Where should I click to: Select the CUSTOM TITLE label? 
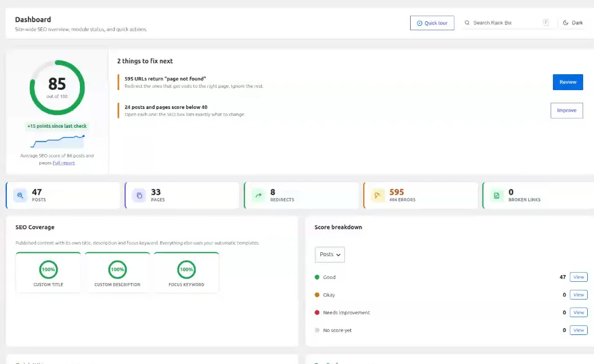click(x=48, y=285)
